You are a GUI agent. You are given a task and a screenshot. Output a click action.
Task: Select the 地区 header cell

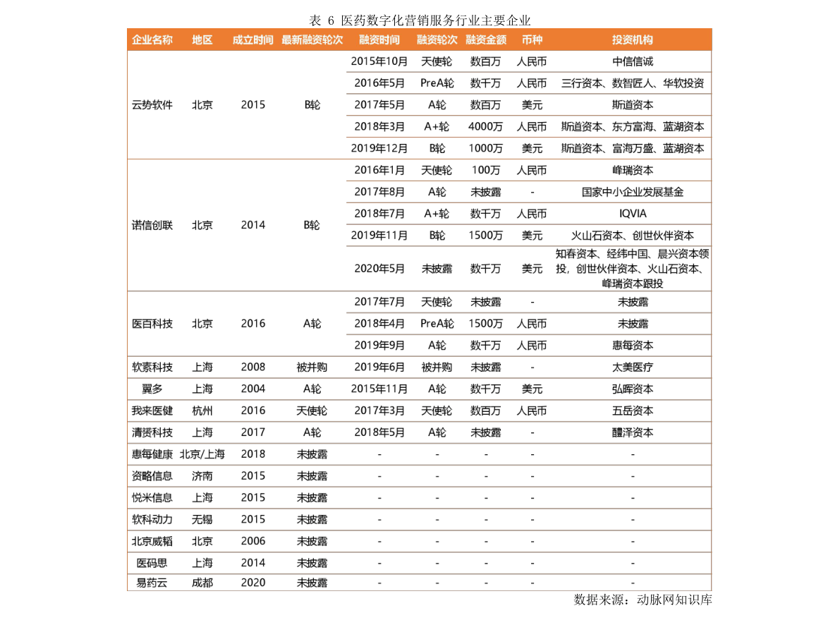[x=202, y=40]
